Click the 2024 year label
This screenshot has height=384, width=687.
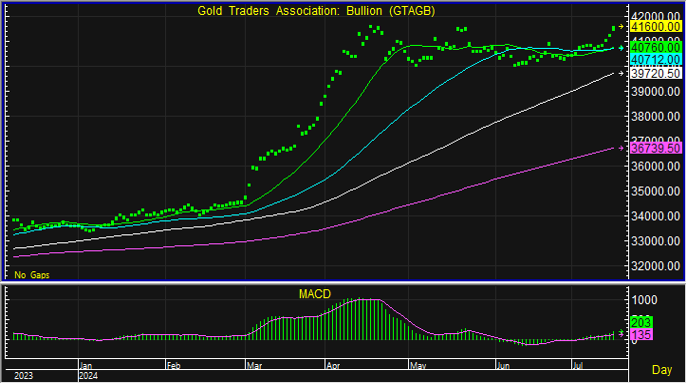(89, 376)
